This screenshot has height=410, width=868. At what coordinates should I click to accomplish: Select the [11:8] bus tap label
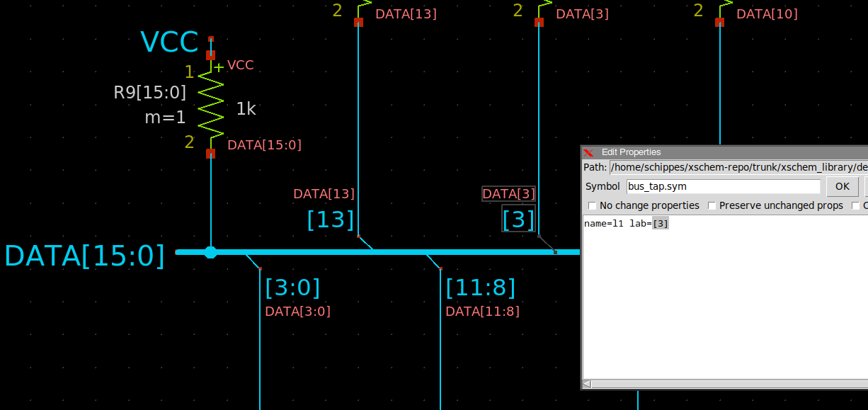pyautogui.click(x=480, y=288)
